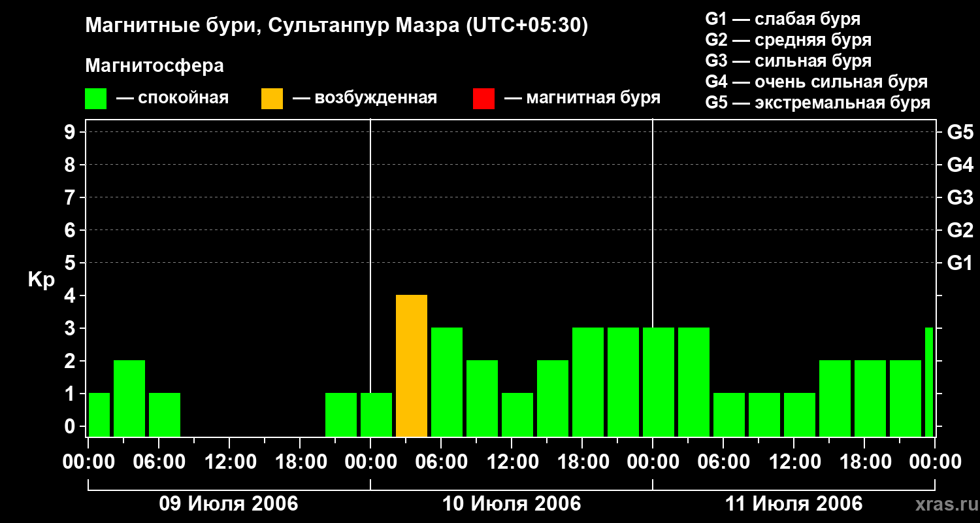Click the 'G2 — средняя буря' description line
The width and height of the screenshot is (980, 523).
(x=788, y=40)
